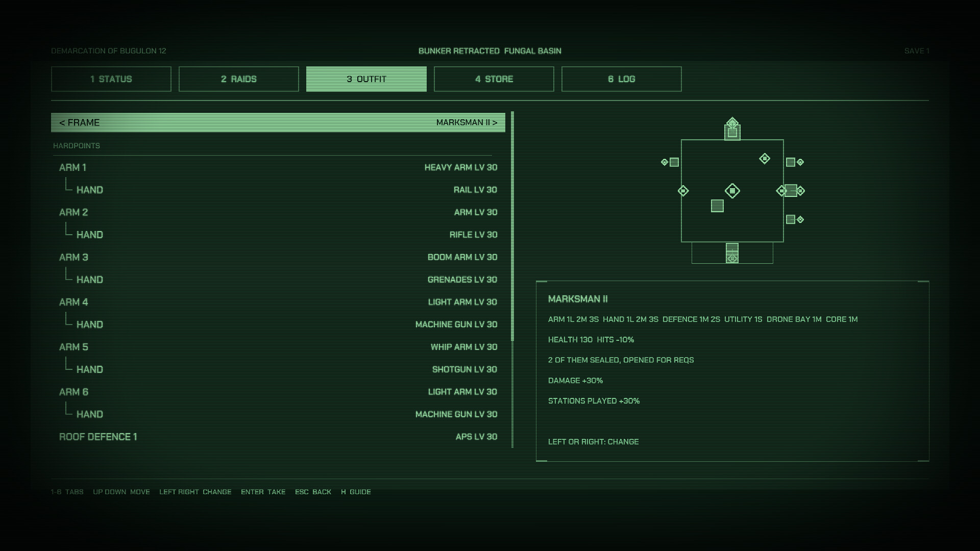Click the GRENADES LV 30 value
Screen dimensions: 980x551
pyautogui.click(x=462, y=280)
